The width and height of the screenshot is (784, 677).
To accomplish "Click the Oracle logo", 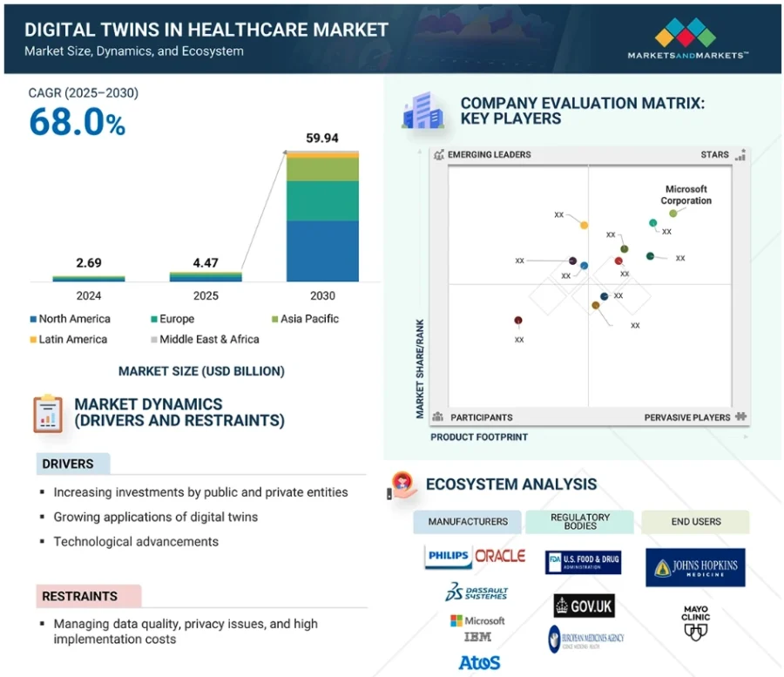I will pos(499,556).
